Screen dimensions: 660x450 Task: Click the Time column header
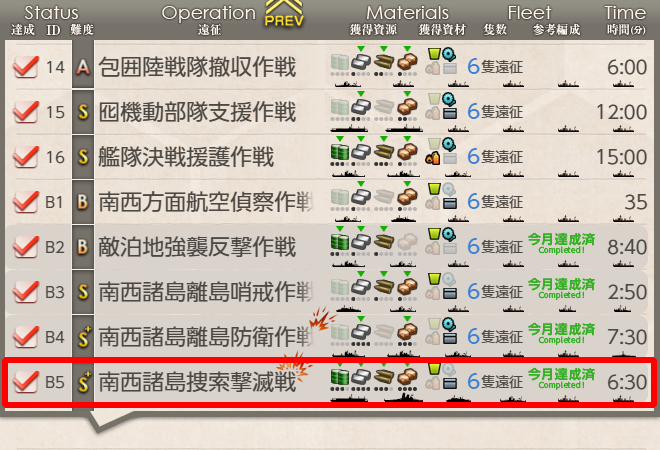pos(625,13)
